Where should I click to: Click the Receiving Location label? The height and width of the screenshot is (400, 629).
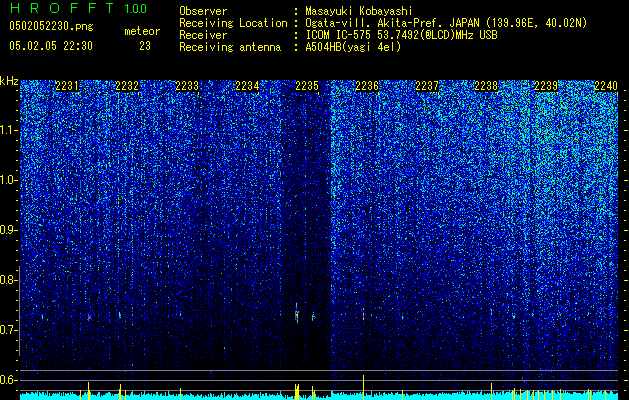click(233, 23)
